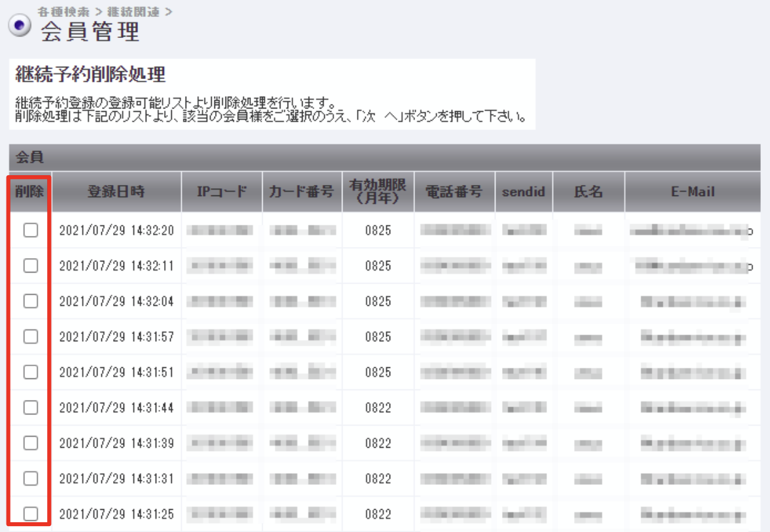Screen dimensions: 770x532
Task: Click date cell 2021/07/29 14:31:31
Action: coord(116,478)
